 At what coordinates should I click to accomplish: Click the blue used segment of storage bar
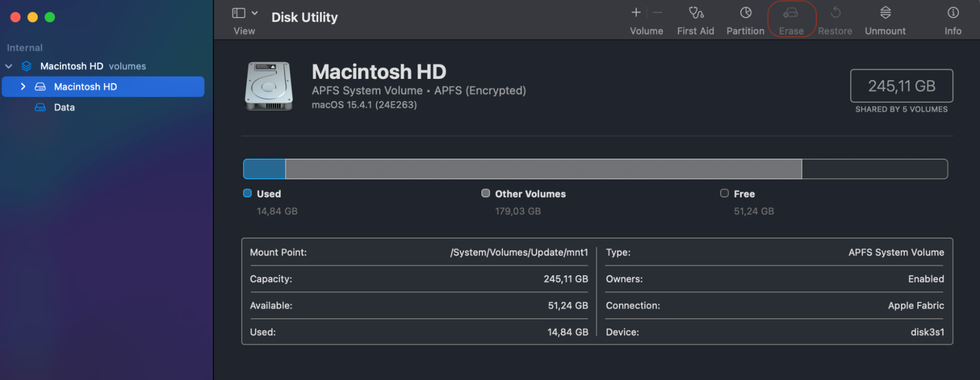tap(265, 169)
